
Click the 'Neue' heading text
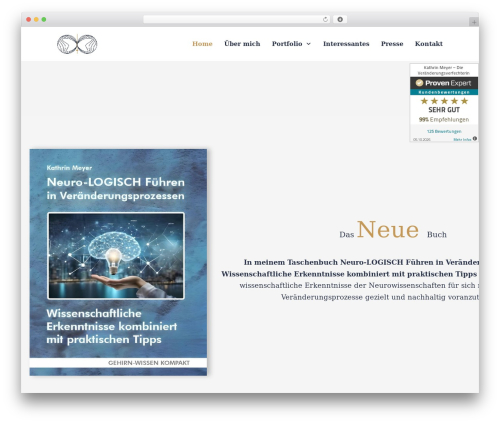coord(388,230)
